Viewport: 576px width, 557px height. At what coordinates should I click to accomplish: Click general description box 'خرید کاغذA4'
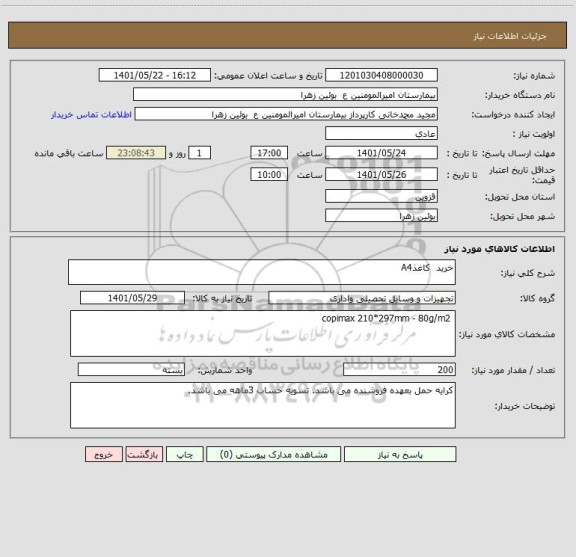pos(262,272)
